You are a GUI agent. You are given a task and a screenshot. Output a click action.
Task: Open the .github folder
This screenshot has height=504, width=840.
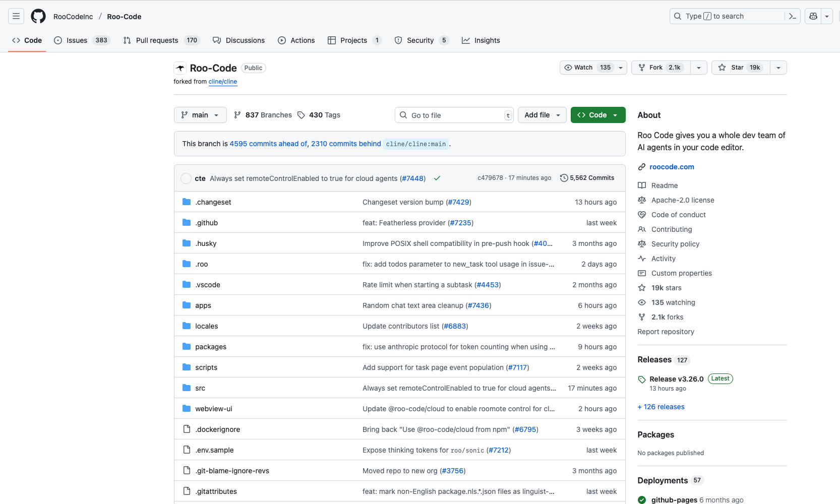coord(207,223)
